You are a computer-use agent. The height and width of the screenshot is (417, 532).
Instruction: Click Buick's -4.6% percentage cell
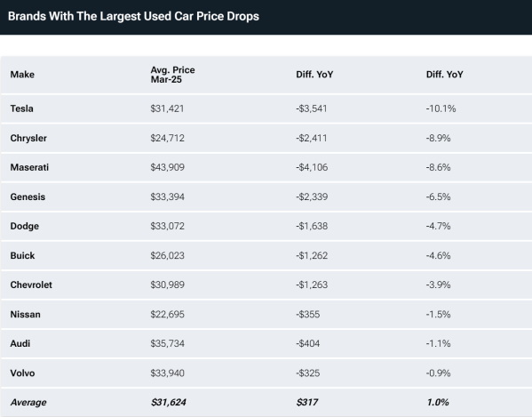pyautogui.click(x=439, y=256)
